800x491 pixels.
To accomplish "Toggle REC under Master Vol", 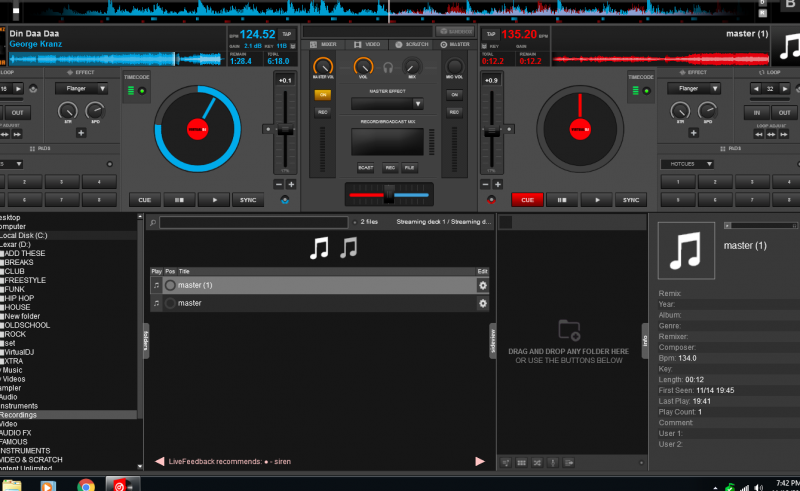I will (322, 112).
